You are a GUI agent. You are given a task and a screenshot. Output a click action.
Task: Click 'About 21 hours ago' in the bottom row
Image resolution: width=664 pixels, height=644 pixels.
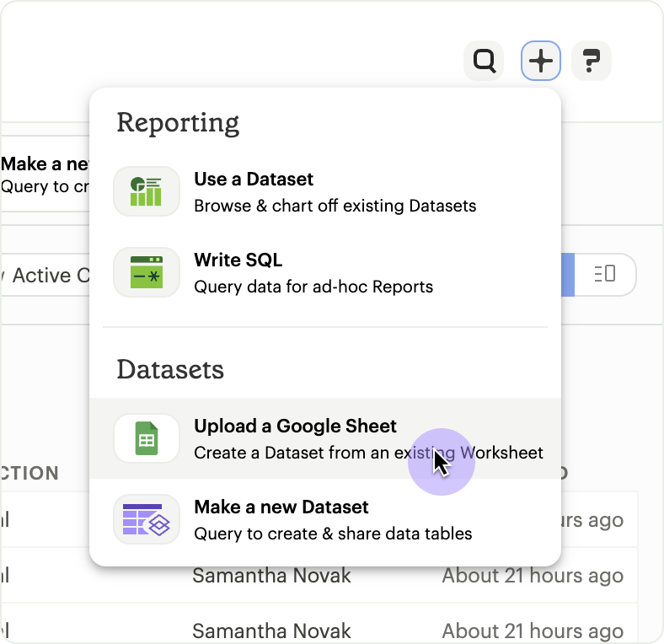(533, 631)
